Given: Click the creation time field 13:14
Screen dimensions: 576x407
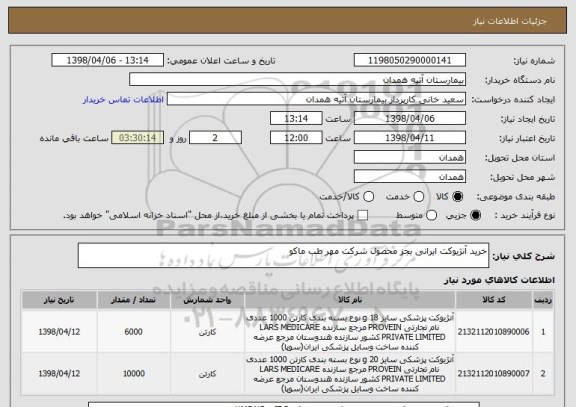Looking at the screenshot, I should coord(296,118).
